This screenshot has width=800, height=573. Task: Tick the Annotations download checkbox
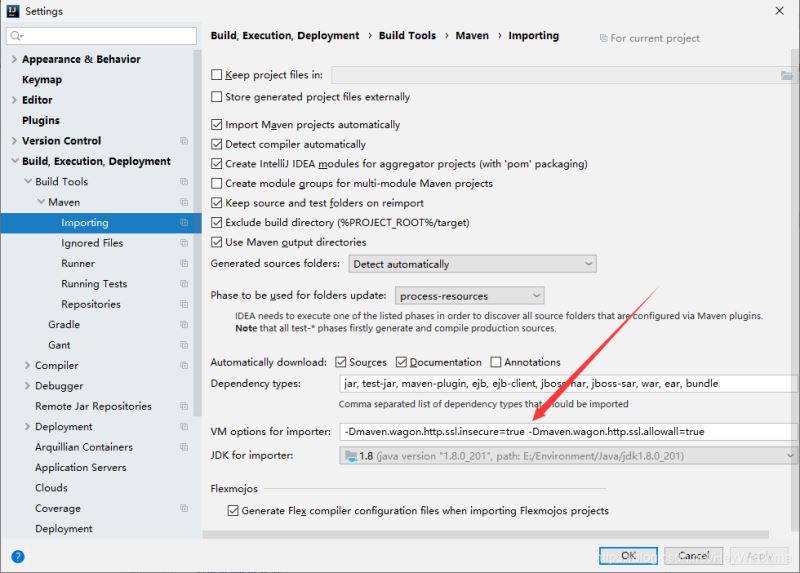pos(495,362)
